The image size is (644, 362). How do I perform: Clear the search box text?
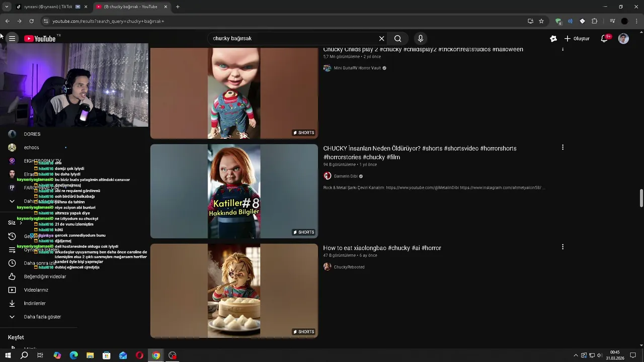[381, 39]
